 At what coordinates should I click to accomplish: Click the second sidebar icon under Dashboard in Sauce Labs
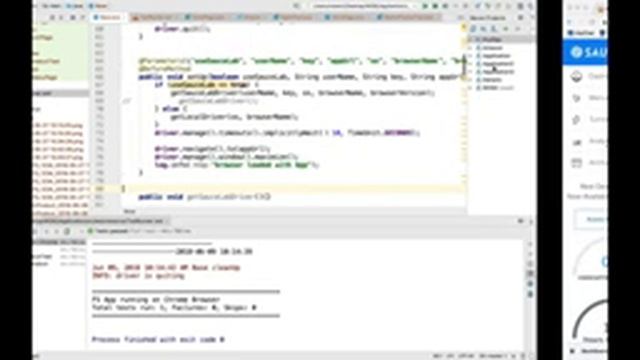(576, 98)
